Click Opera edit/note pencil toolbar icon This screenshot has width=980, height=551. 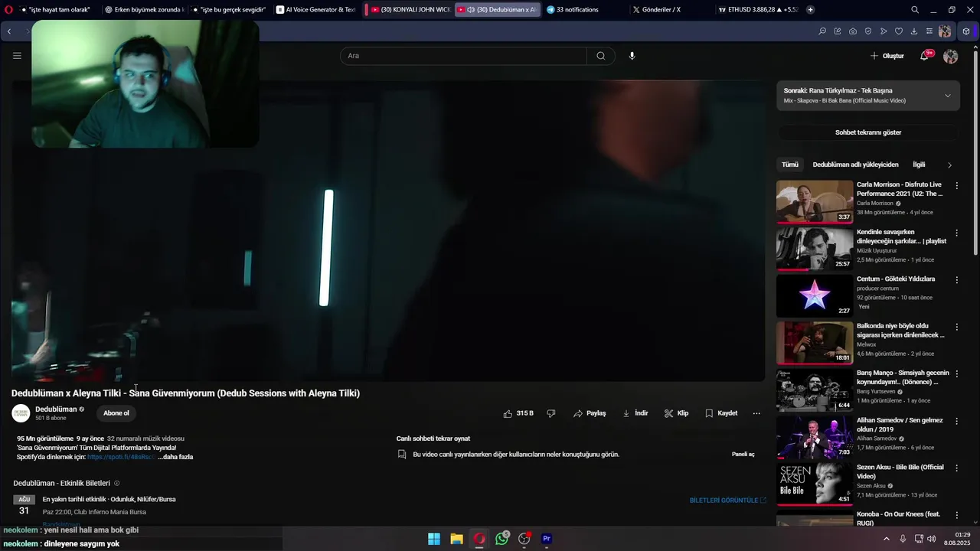[x=838, y=31]
